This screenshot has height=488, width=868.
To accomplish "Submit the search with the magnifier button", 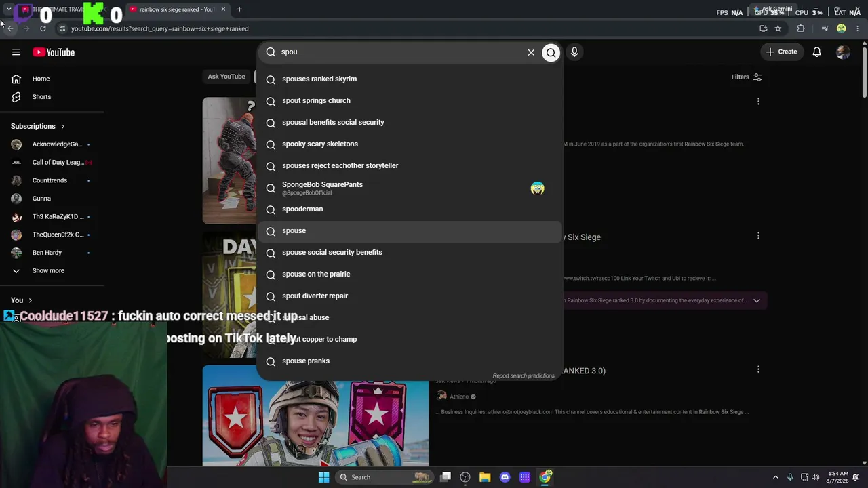I will pyautogui.click(x=551, y=52).
